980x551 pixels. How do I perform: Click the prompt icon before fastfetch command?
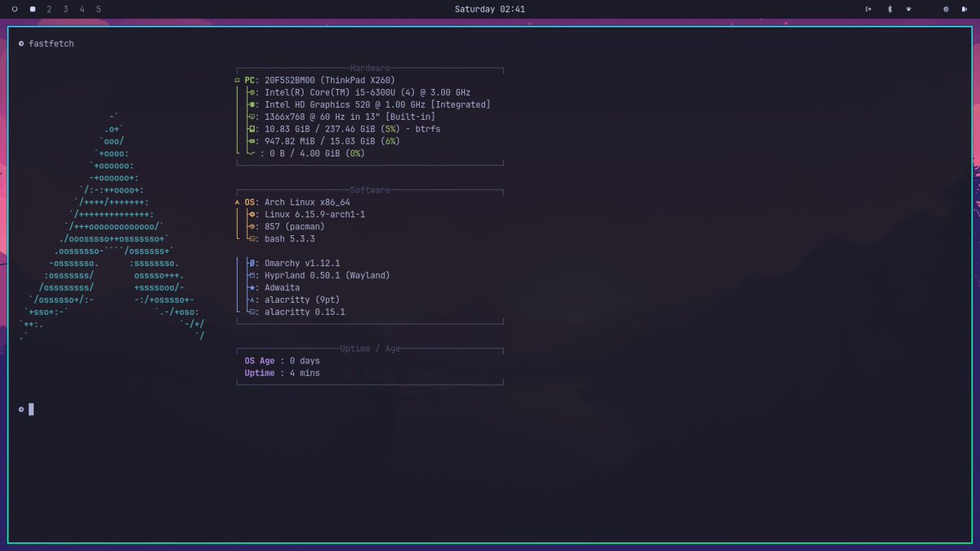click(x=21, y=43)
